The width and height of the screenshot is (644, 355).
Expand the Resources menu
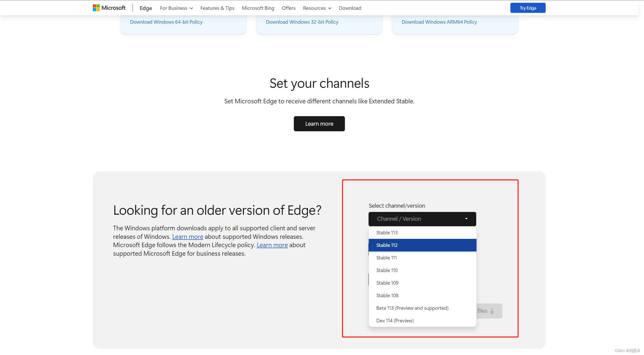pos(317,8)
